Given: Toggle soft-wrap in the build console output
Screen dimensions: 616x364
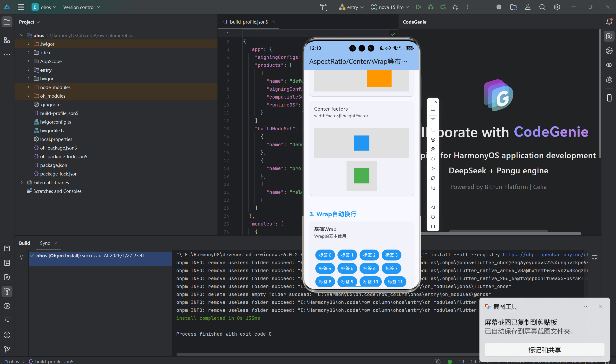Looking at the screenshot, I should coord(595,257).
